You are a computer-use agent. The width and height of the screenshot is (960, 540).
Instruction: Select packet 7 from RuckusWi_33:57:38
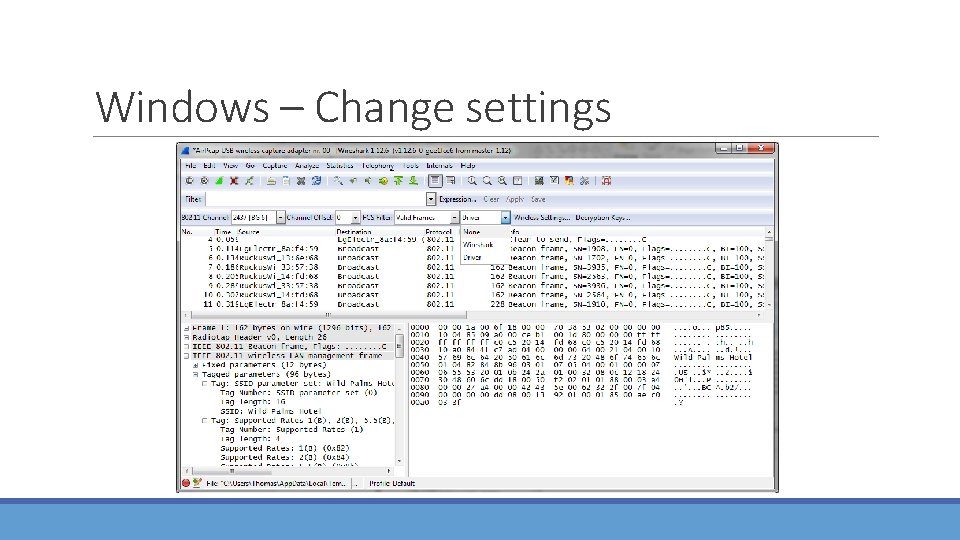click(x=474, y=267)
